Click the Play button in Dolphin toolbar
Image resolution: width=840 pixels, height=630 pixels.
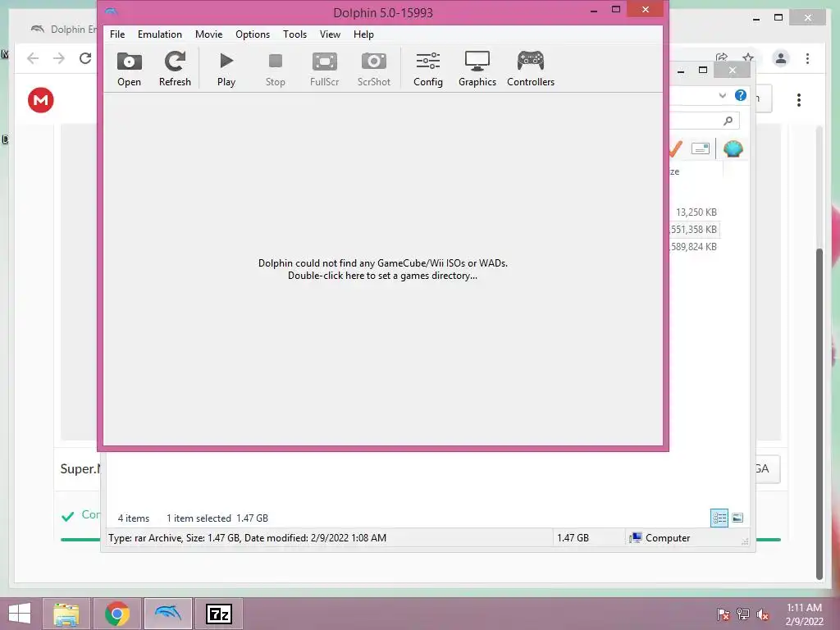point(226,69)
